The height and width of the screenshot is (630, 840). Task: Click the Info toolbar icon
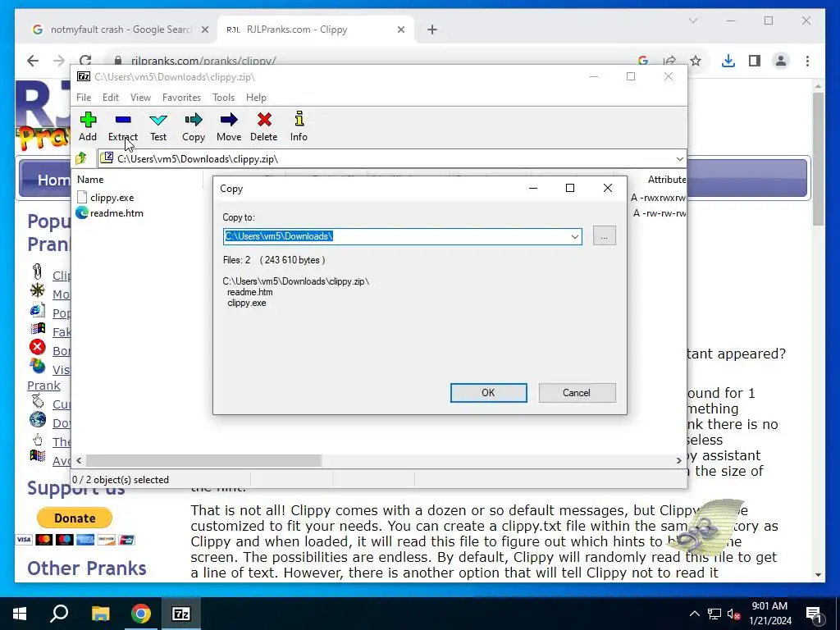[x=299, y=126]
